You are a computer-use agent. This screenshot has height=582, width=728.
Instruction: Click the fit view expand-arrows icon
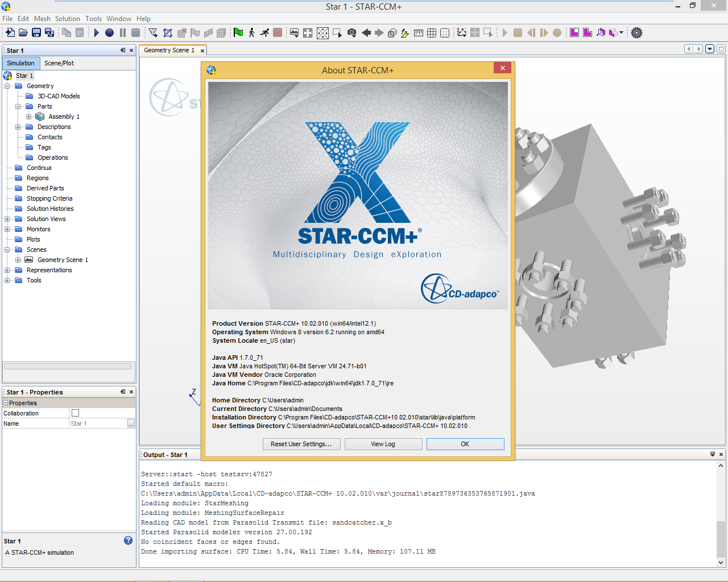308,33
